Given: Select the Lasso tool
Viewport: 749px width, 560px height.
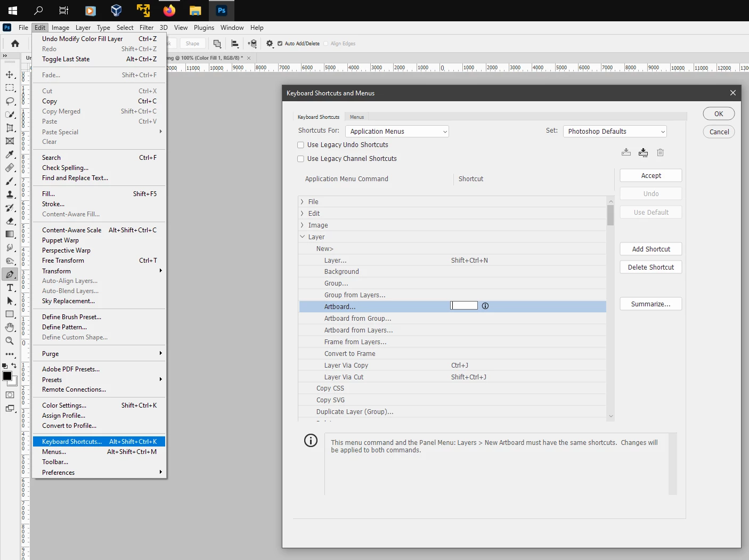Looking at the screenshot, I should [x=10, y=101].
